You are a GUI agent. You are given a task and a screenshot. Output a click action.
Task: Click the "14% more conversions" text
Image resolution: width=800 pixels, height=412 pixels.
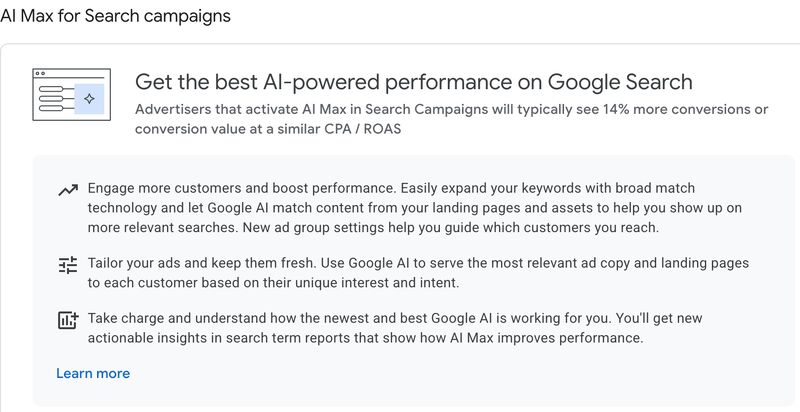coord(681,108)
